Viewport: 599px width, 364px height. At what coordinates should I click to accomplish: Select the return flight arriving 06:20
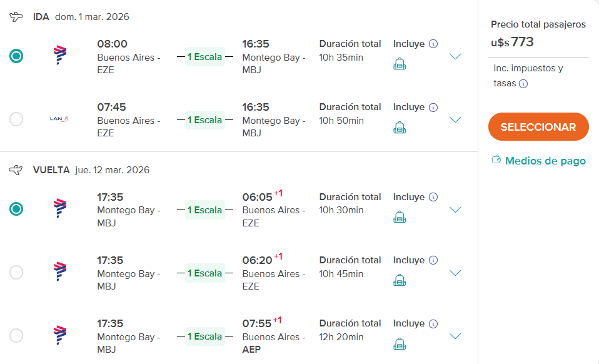point(17,272)
